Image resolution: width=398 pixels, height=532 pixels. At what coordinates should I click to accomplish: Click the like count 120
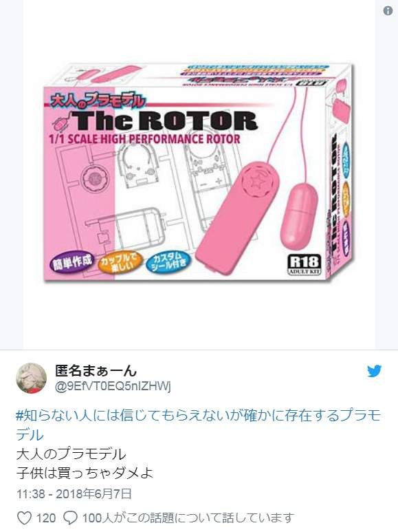(46, 518)
